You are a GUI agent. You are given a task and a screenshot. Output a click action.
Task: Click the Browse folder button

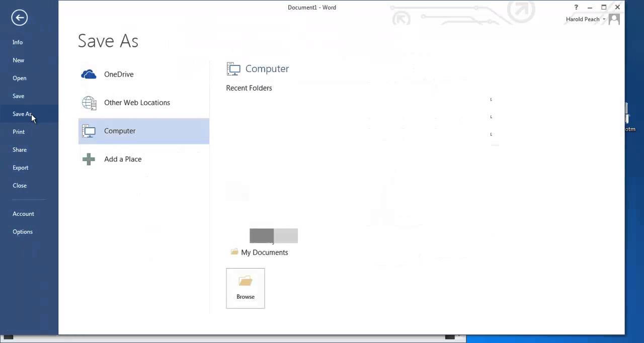[x=246, y=288]
